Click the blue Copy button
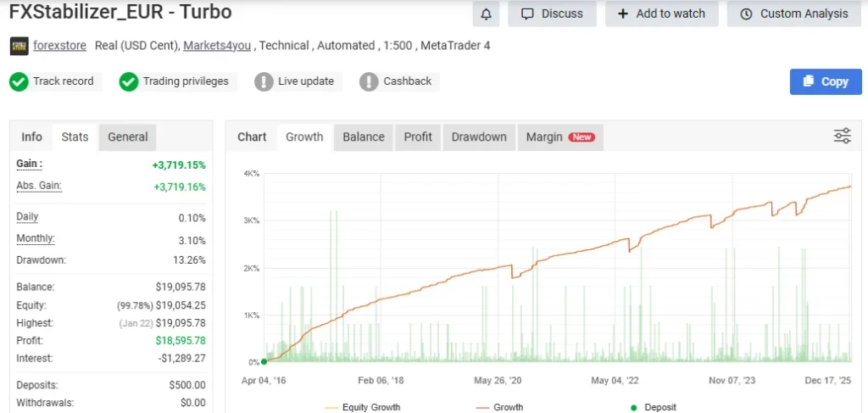 [x=826, y=82]
